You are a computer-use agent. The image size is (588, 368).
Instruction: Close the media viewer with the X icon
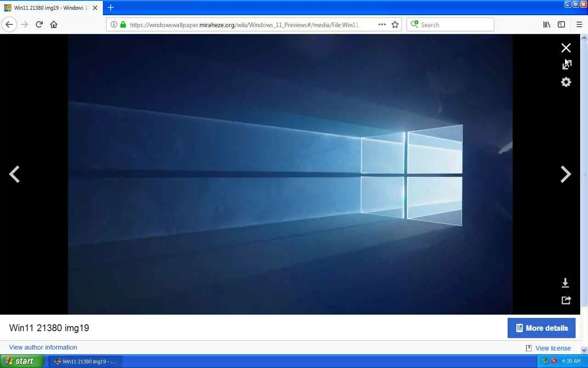[x=566, y=48]
